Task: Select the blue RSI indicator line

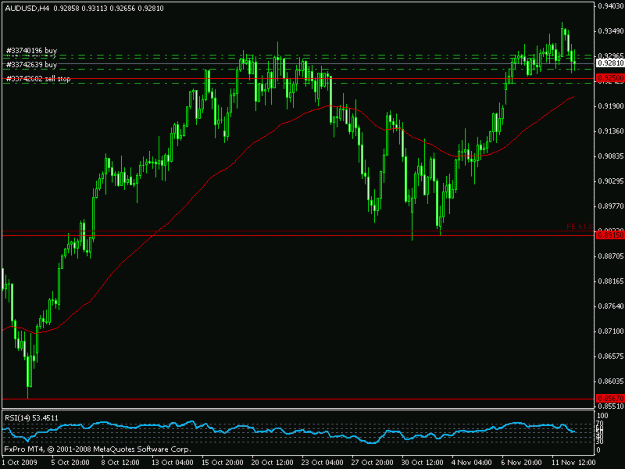Action: coord(287,432)
